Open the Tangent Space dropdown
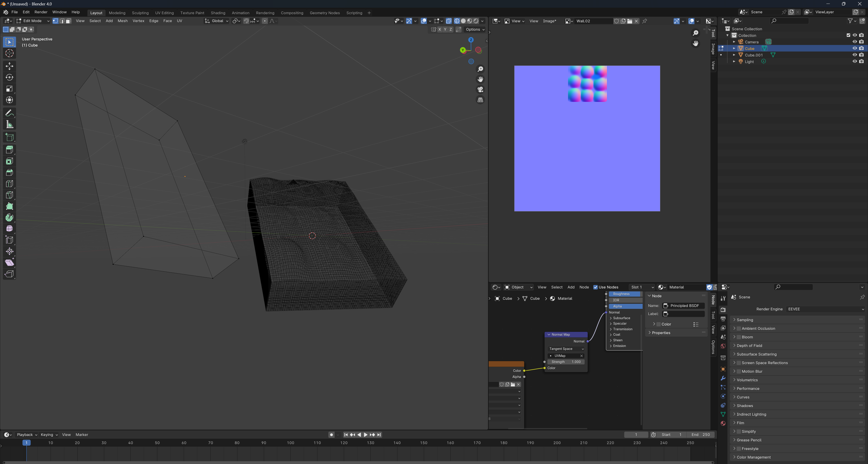Viewport: 868px width, 464px height. point(566,349)
